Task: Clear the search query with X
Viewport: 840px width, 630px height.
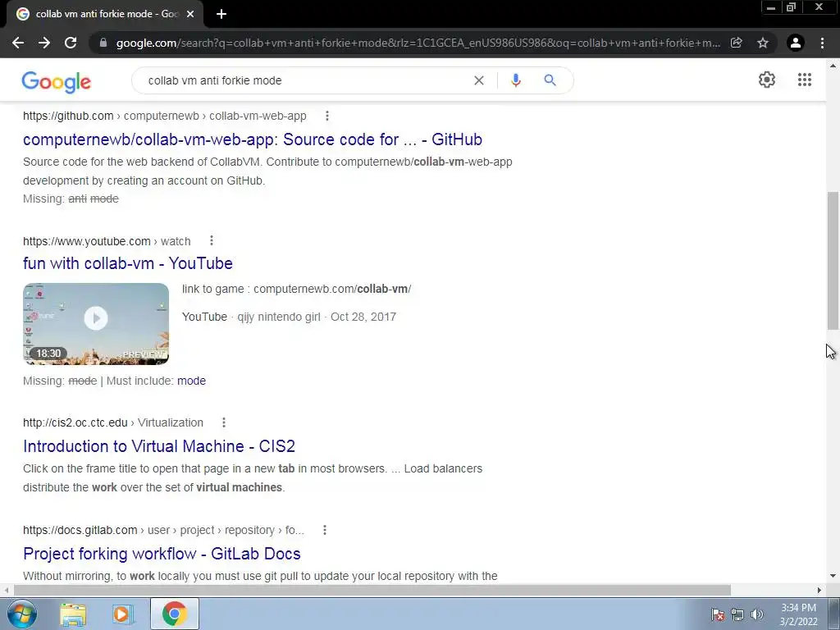Action: tap(479, 80)
